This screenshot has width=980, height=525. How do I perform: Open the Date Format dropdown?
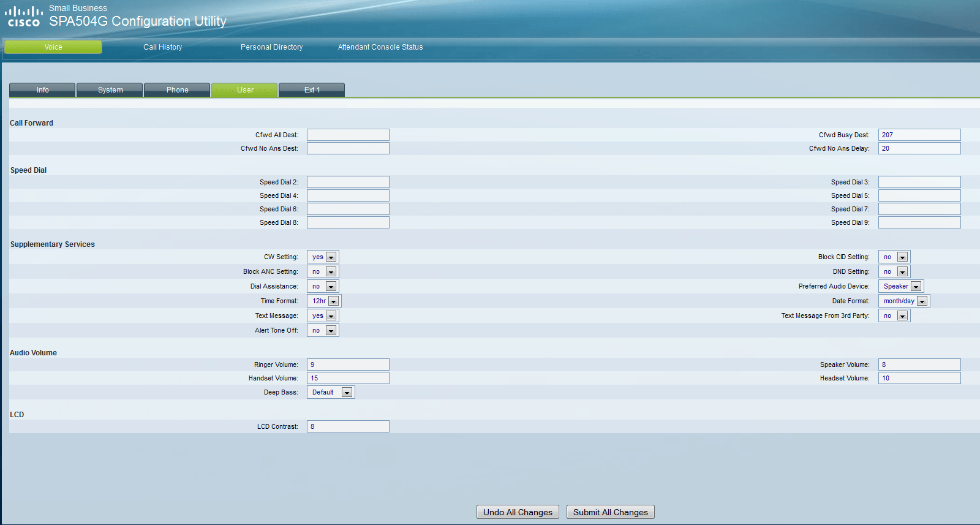coord(904,301)
